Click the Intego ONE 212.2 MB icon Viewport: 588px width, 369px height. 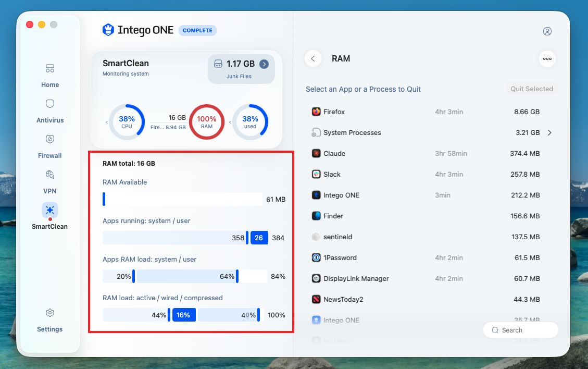[x=316, y=195]
